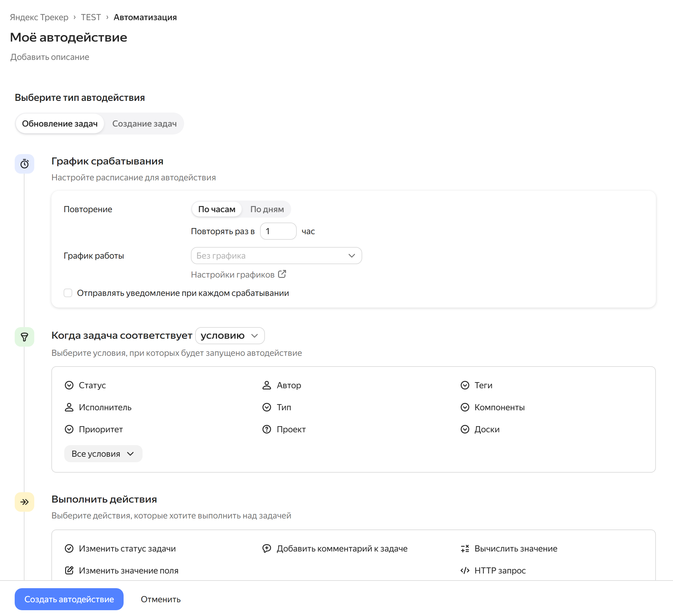Click the Отменить button
This screenshot has width=673, height=616.
[161, 599]
